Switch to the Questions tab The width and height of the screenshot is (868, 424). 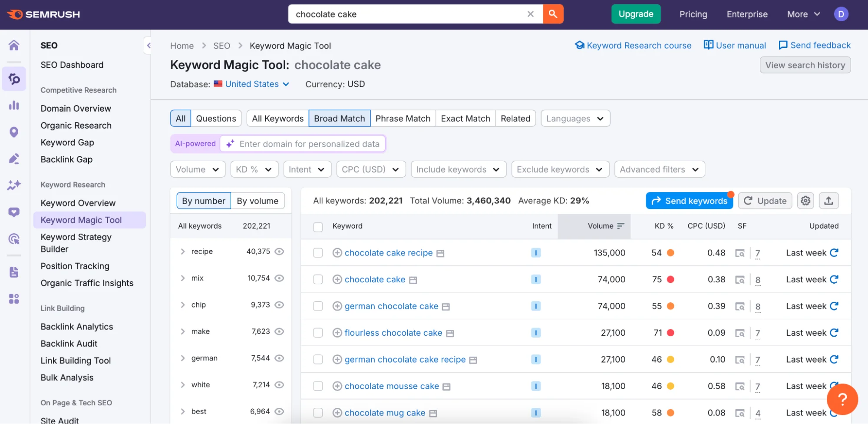tap(216, 118)
